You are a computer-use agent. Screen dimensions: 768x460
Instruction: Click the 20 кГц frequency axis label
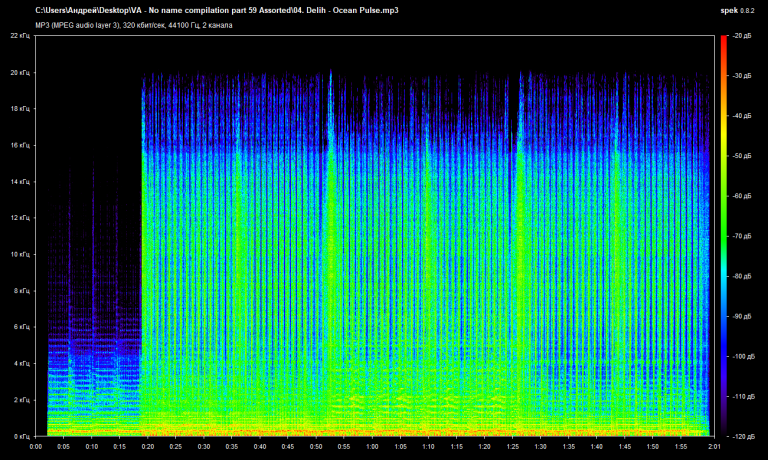[x=20, y=73]
